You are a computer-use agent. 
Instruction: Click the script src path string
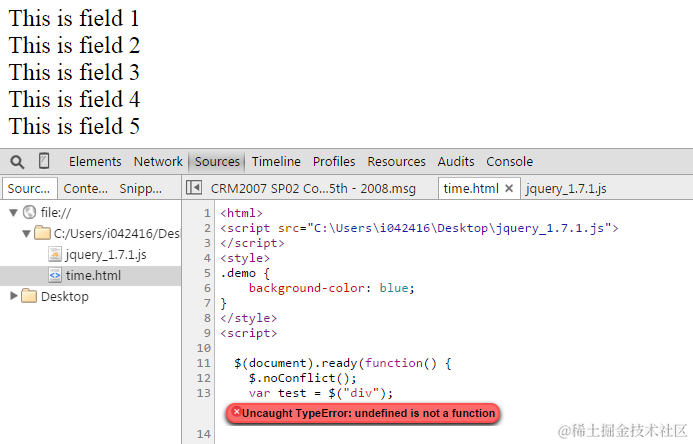[459, 228]
